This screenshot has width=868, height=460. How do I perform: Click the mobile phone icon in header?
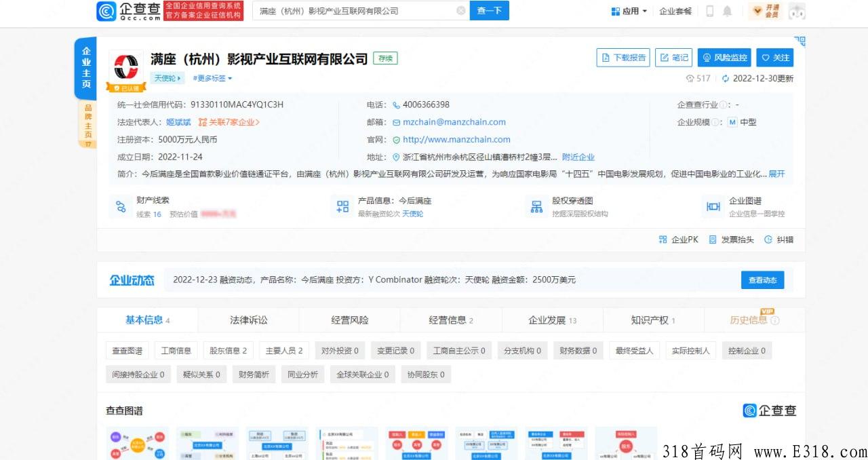click(710, 12)
